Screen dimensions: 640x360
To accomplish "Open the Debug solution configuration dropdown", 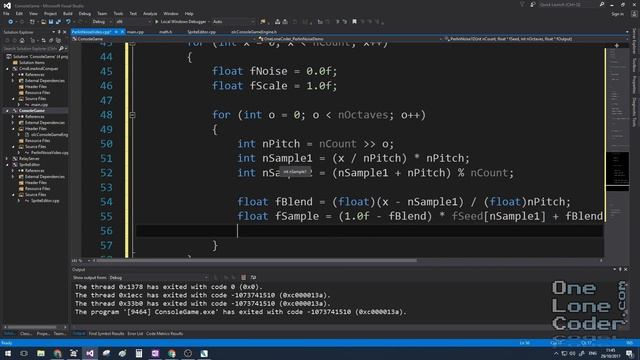I will [x=101, y=22].
